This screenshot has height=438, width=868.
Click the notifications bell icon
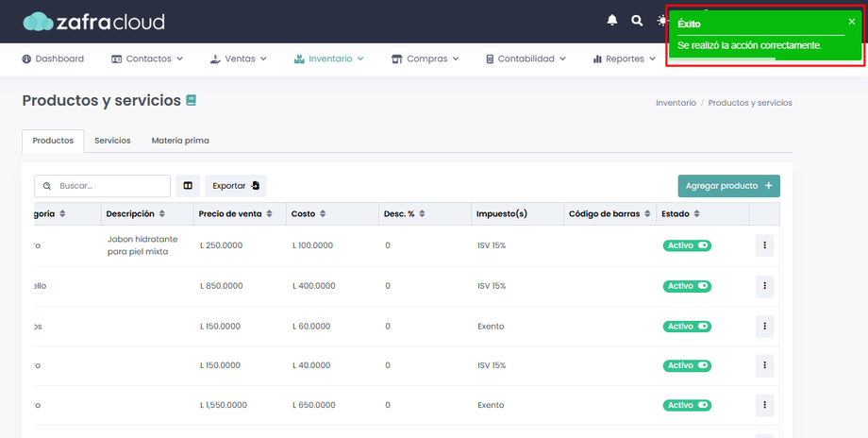pyautogui.click(x=612, y=21)
